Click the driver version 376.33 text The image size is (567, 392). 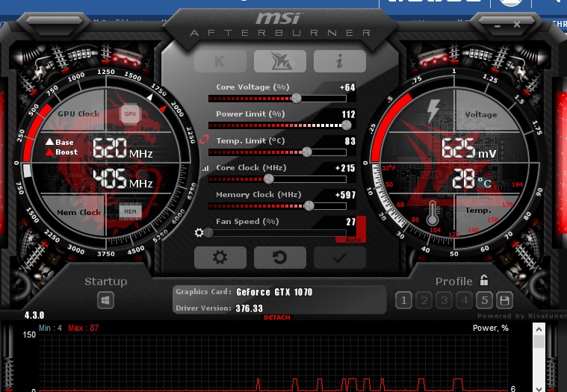click(x=250, y=308)
